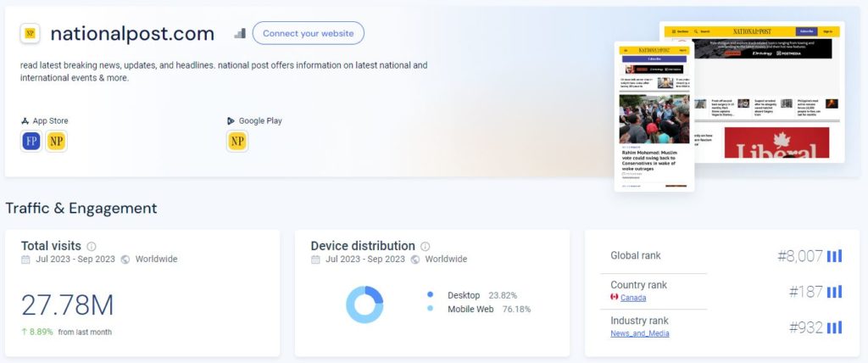Click the nationalpost.com NP favicon logo
Screen dimensions: 868x363
30,33
